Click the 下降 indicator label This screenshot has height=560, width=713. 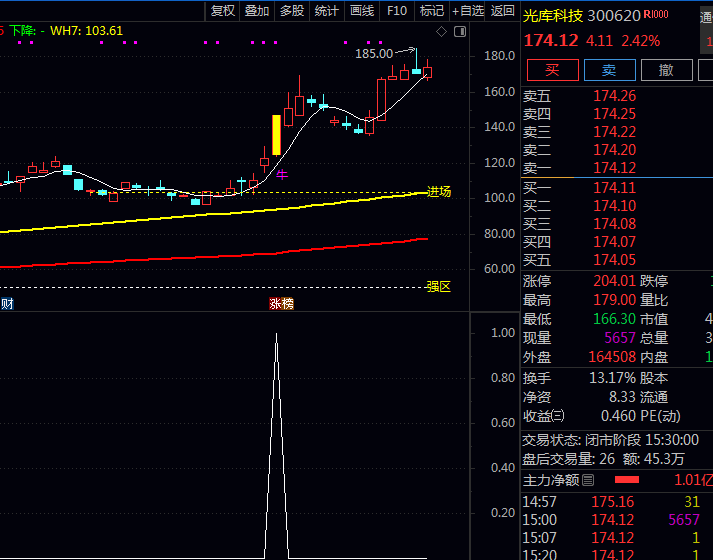pyautogui.click(x=27, y=31)
